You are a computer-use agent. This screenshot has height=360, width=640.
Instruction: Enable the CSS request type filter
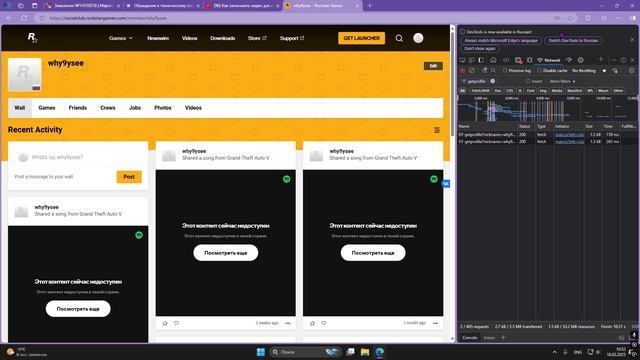509,91
